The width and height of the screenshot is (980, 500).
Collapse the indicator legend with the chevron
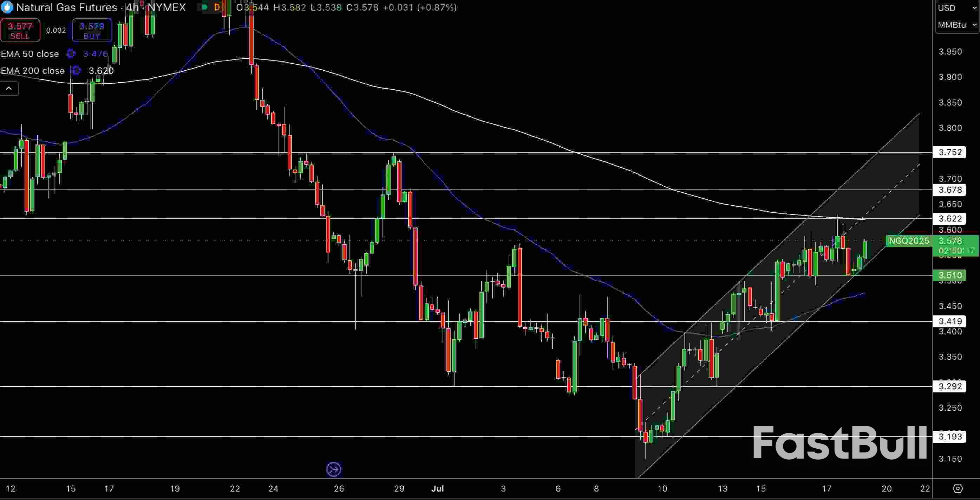click(9, 88)
